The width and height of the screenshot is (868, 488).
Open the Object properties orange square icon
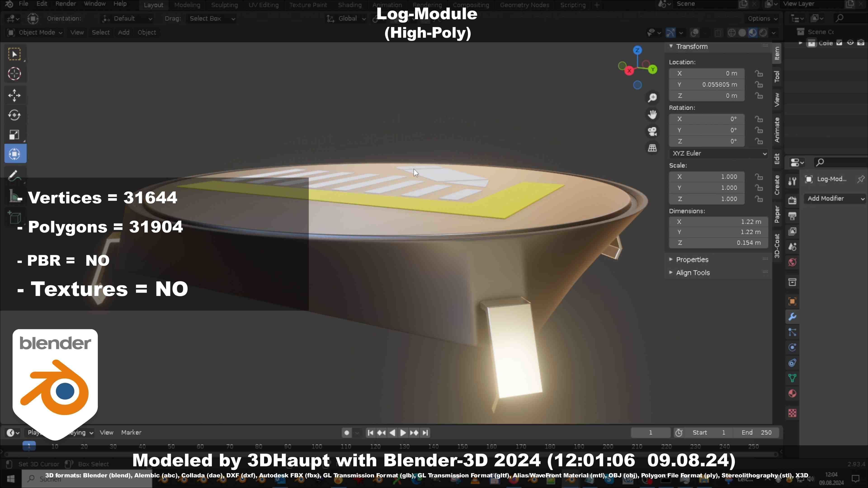click(x=792, y=301)
